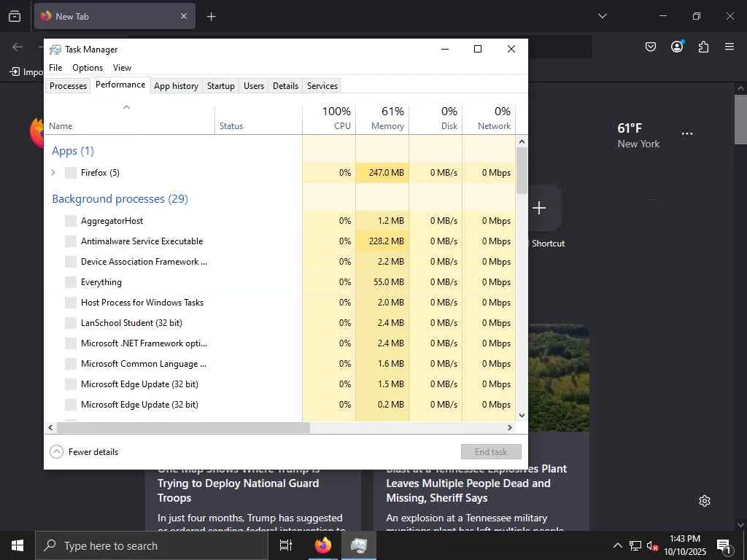
Task: Click the Windows taskbar search box
Action: pyautogui.click(x=152, y=545)
